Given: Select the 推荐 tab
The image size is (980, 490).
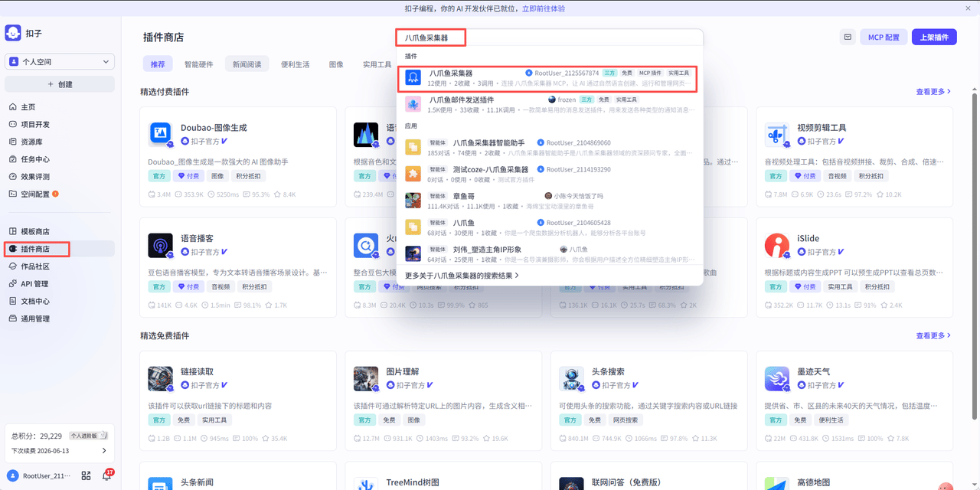Looking at the screenshot, I should [x=158, y=64].
